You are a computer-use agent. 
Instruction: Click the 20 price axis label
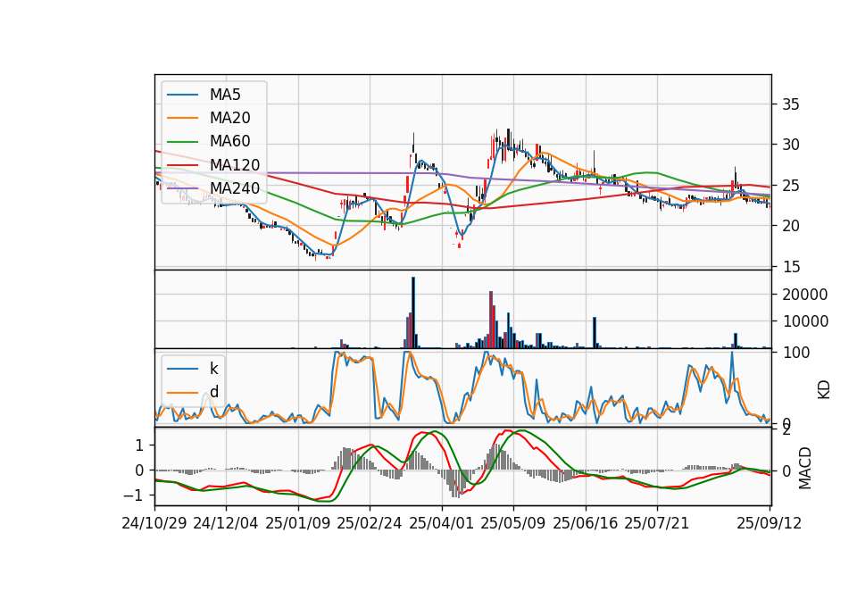[x=791, y=226]
